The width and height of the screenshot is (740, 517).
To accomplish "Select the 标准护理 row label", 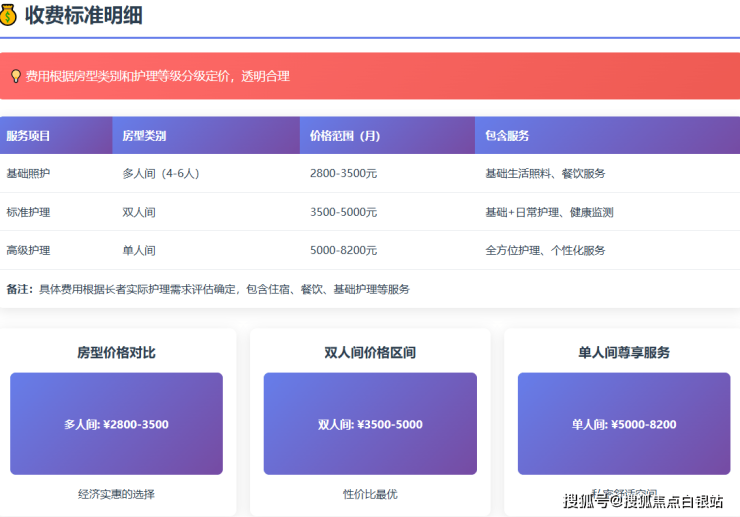I will 28,212.
